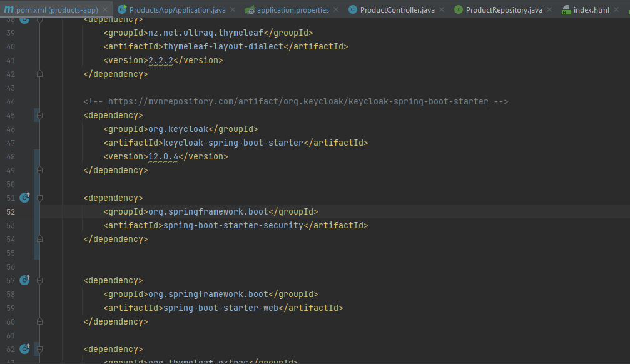Click line number 44 in the gutter
The height and width of the screenshot is (364, 630).
[11, 102]
